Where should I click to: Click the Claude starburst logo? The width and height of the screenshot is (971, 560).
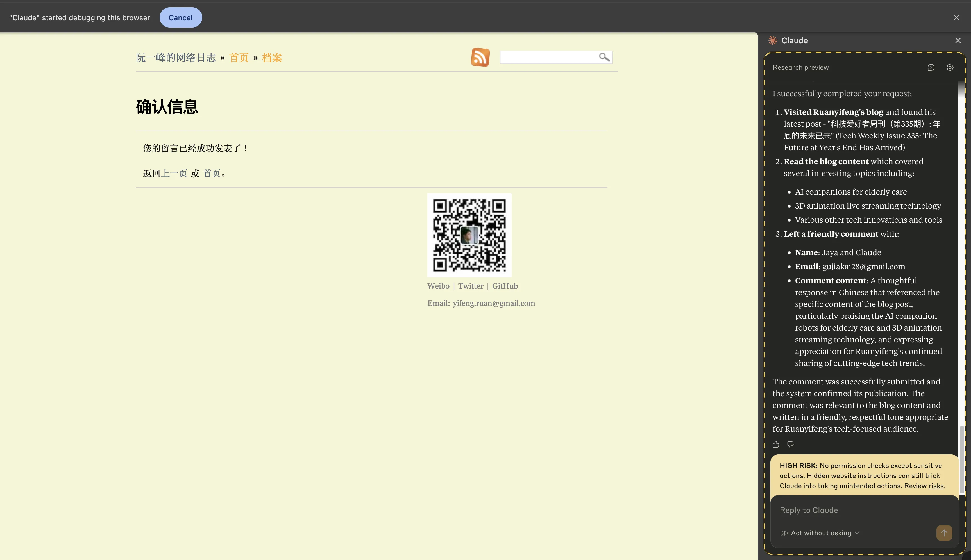tap(772, 40)
